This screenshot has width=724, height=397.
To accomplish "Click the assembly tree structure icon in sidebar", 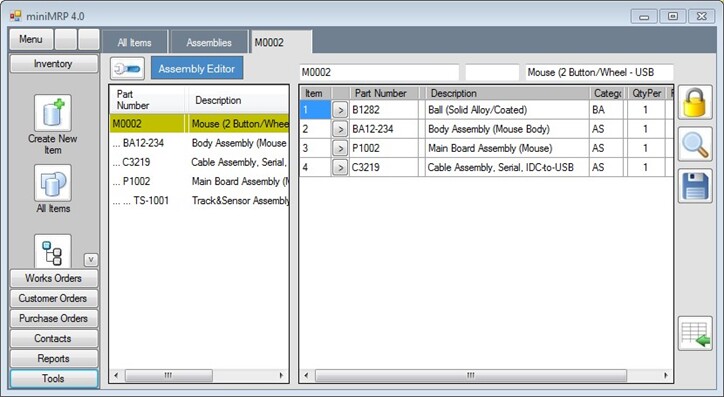I will pyautogui.click(x=53, y=252).
